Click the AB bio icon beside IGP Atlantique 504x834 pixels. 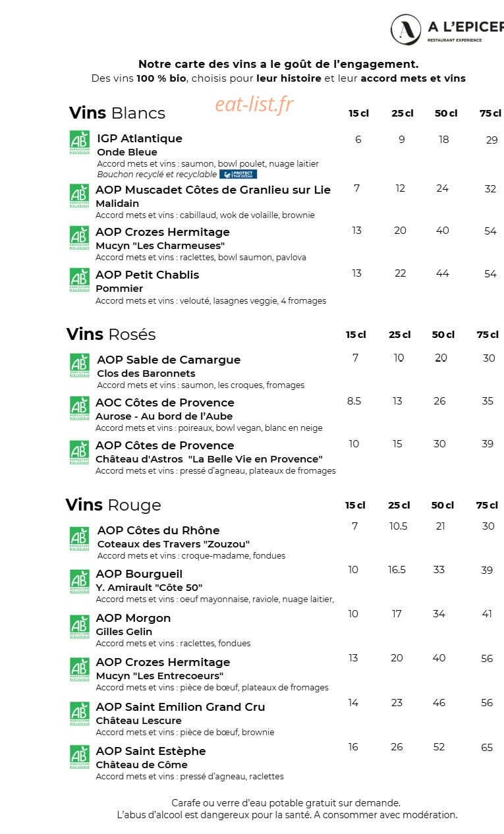pos(80,143)
